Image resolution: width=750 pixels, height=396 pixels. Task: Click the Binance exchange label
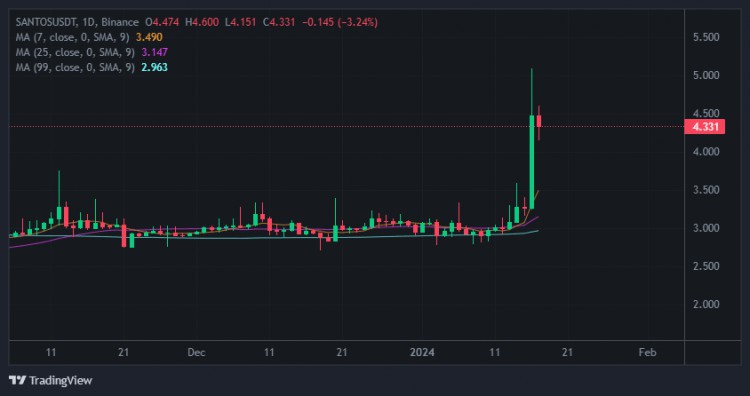[x=120, y=22]
